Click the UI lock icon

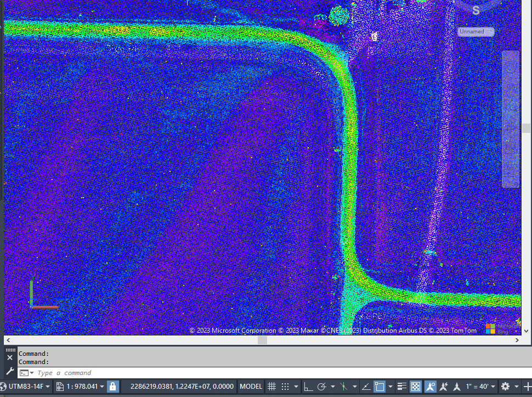(113, 387)
